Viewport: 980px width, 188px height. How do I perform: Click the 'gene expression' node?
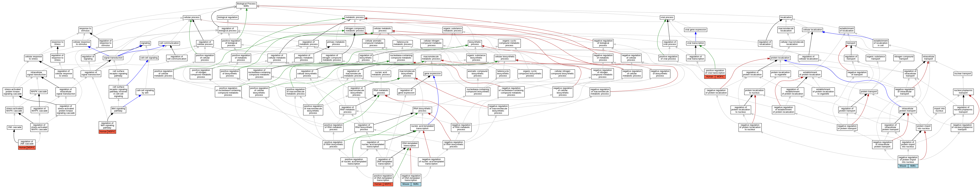click(433, 73)
